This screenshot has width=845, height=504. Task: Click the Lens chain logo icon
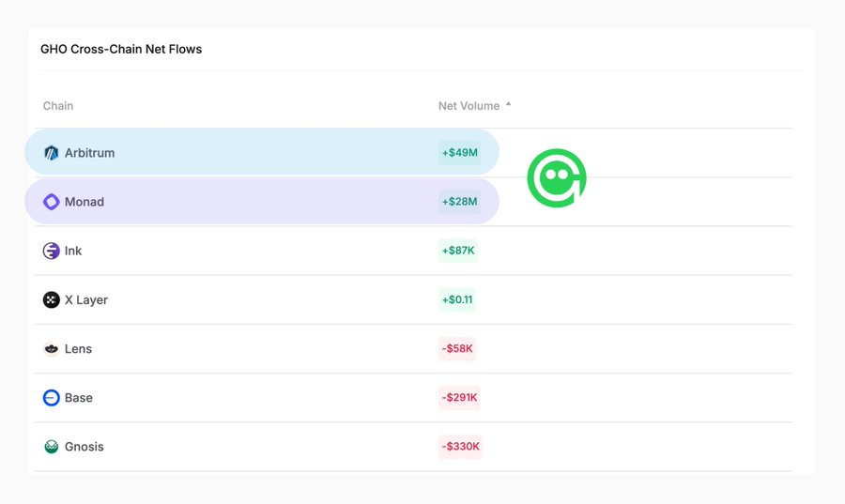(x=52, y=349)
